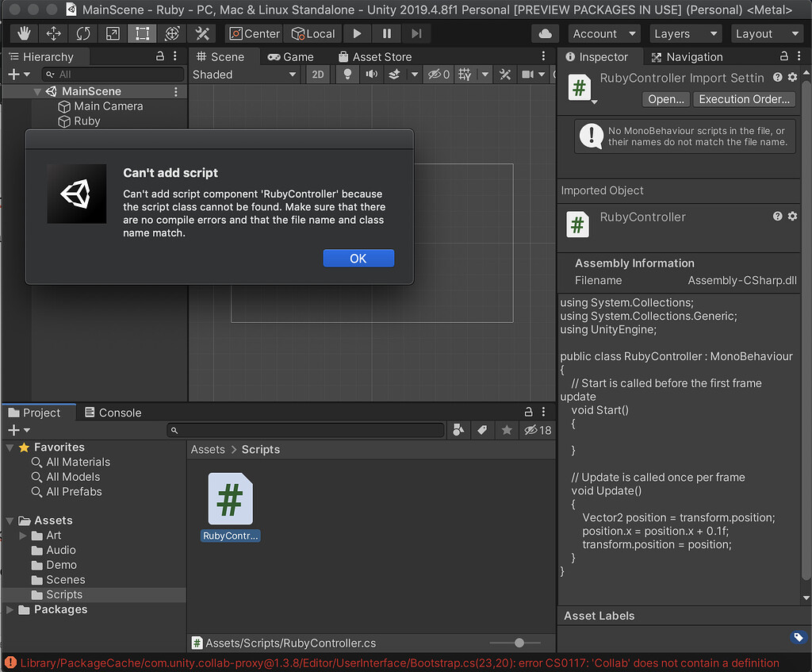Collapse the MainScene hierarchy expander

point(36,91)
